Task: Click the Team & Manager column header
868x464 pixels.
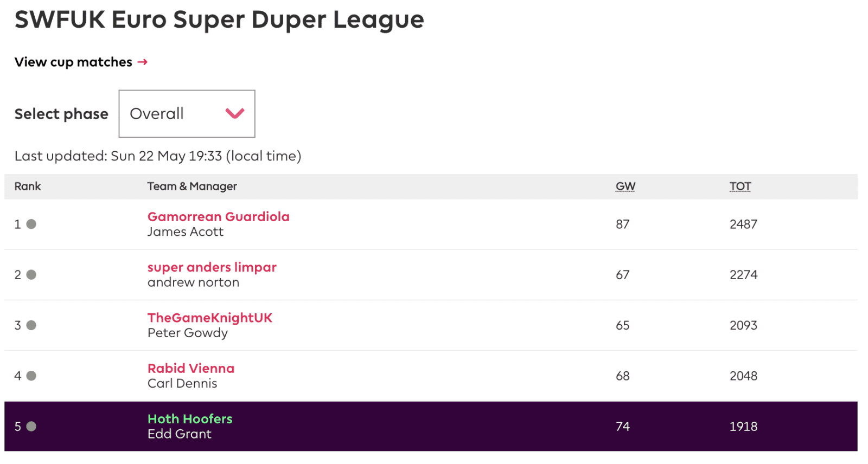Action: coord(192,186)
